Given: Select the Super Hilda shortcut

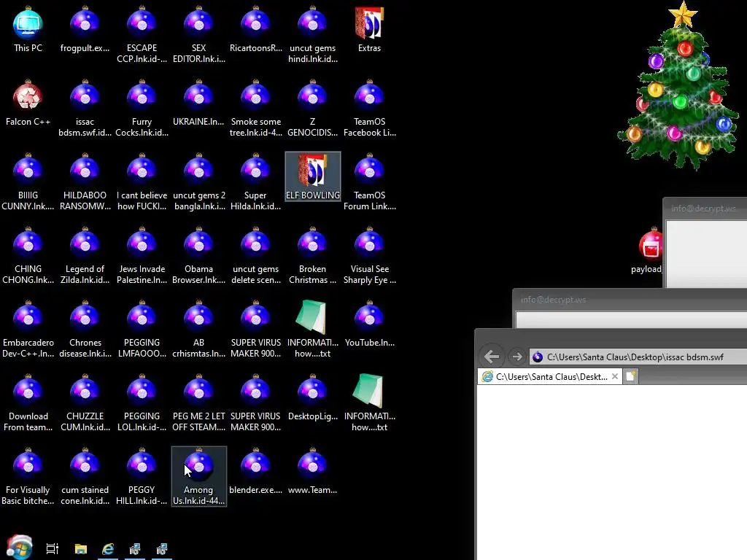Looking at the screenshot, I should pos(255,182).
